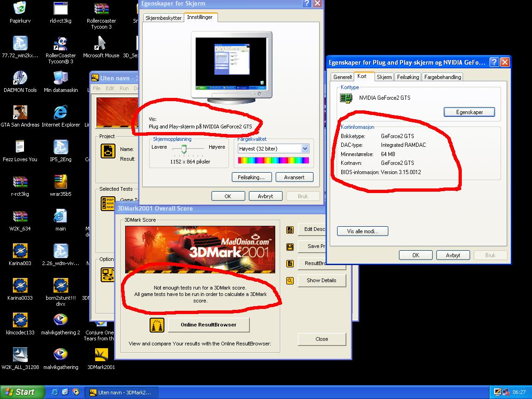Click the yellow Online ResultBrowser tree icon
Image resolution: width=532 pixels, height=399 pixels.
[x=157, y=325]
